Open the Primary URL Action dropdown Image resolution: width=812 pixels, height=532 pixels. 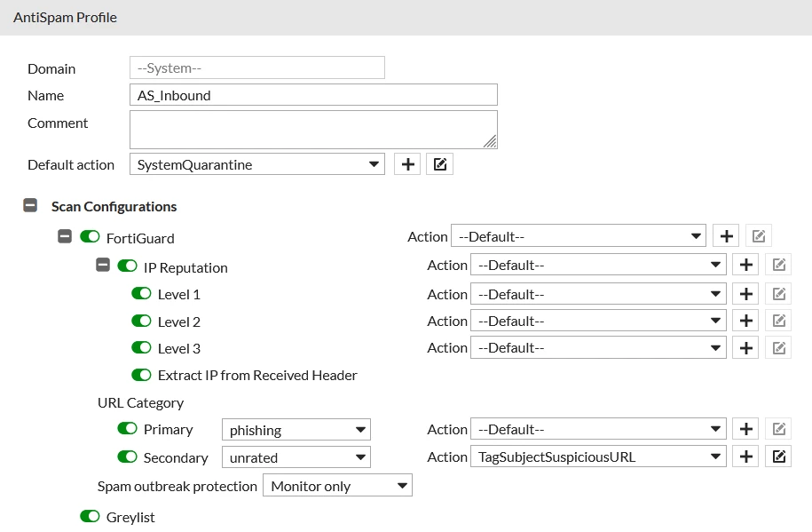[598, 429]
